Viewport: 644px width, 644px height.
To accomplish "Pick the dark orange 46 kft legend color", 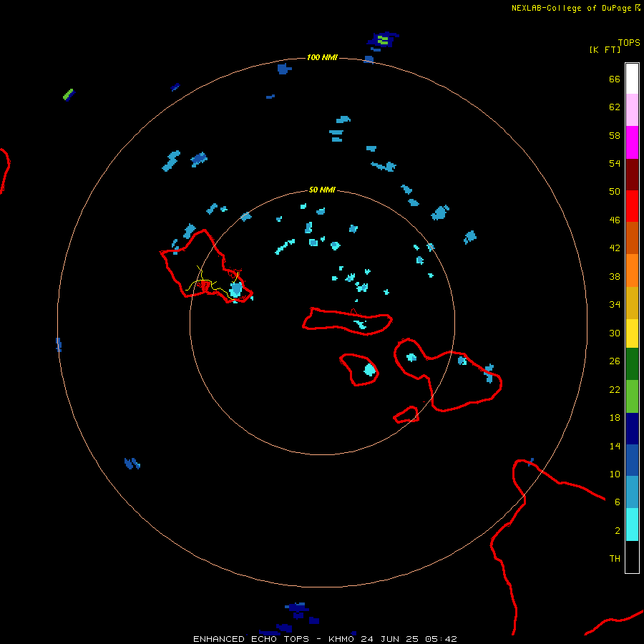I will (x=632, y=238).
